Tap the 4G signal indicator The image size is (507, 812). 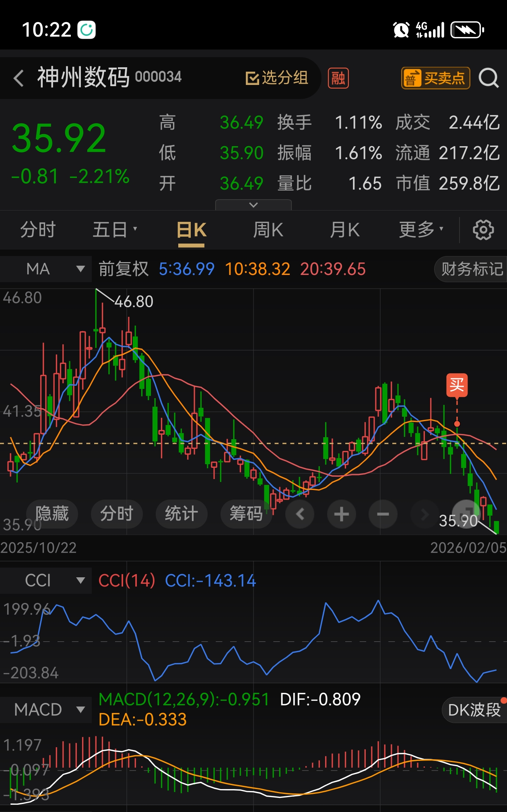[x=430, y=30]
